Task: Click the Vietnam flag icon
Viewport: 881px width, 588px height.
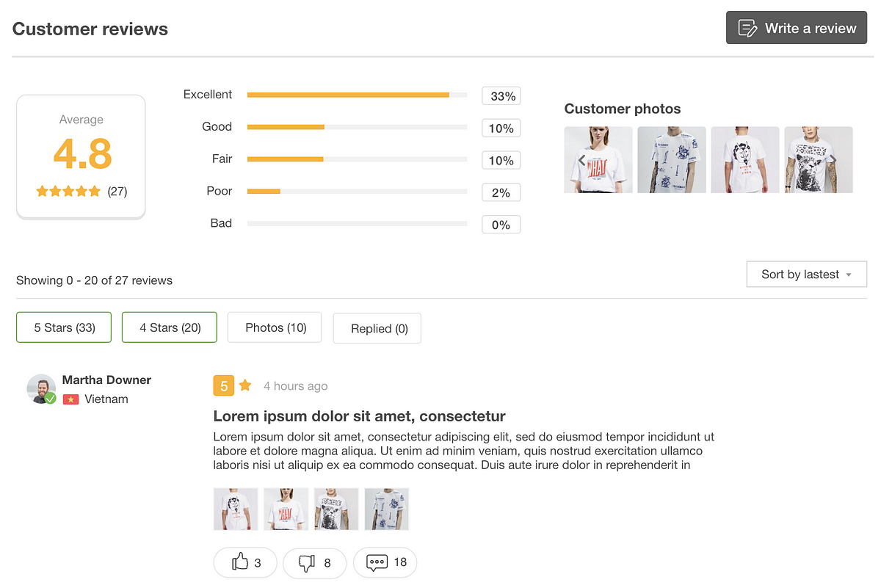Action: (70, 399)
